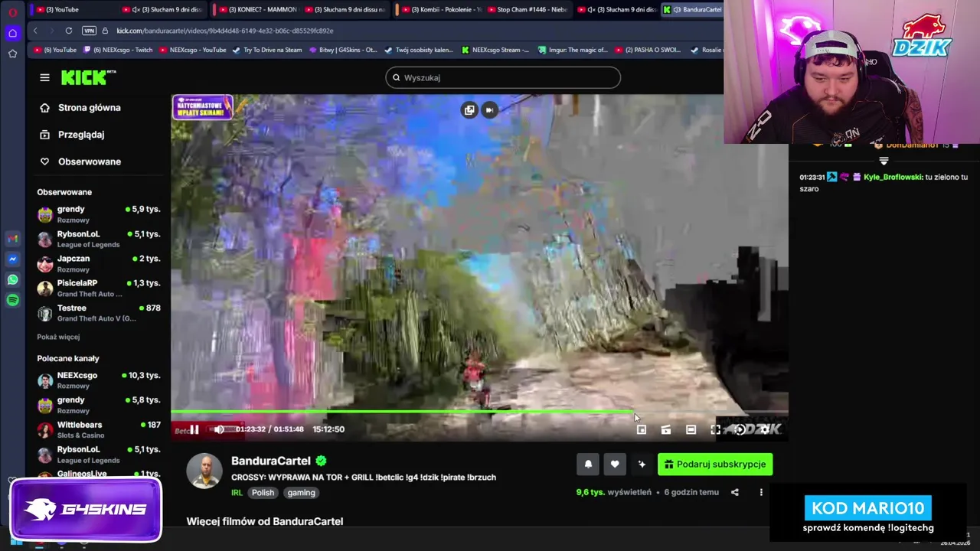Open followed channel Testree
Screen dimensions: 980x551
98,313
